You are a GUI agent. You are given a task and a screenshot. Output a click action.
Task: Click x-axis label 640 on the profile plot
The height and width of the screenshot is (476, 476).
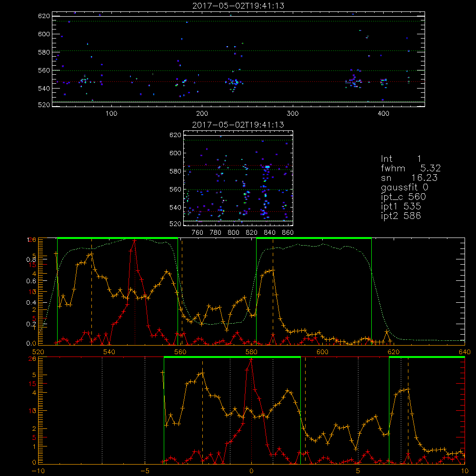465,352
